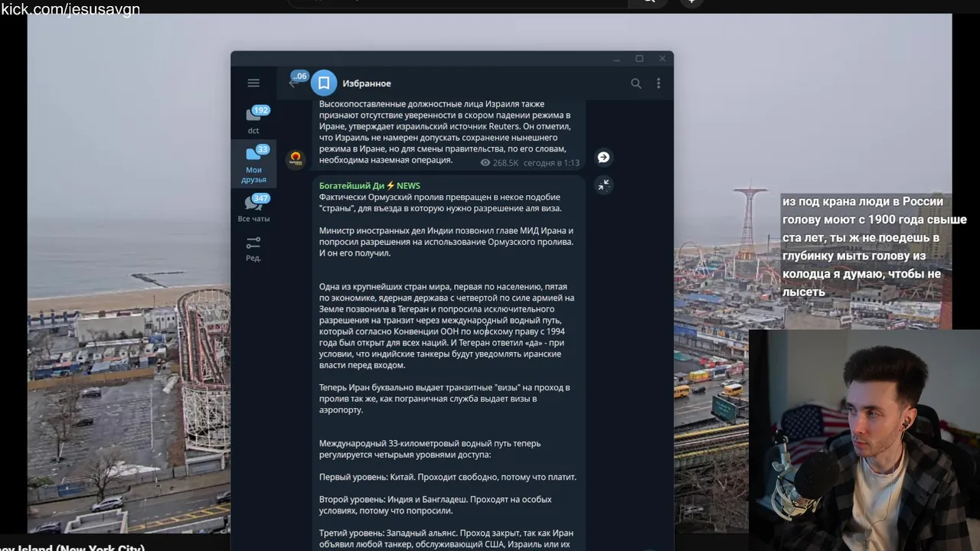Open the Все чаты folder
The height and width of the screenshot is (551, 980).
[253, 208]
